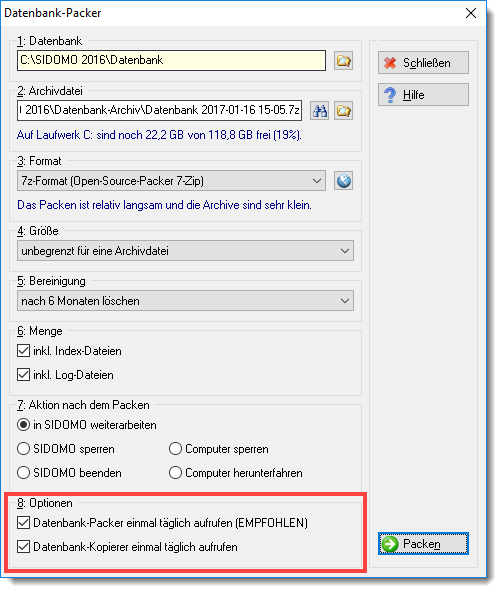Disable Datenbank-Packer einmal täglich aufrufen
Image resolution: width=502 pixels, height=593 pixels.
[23, 523]
